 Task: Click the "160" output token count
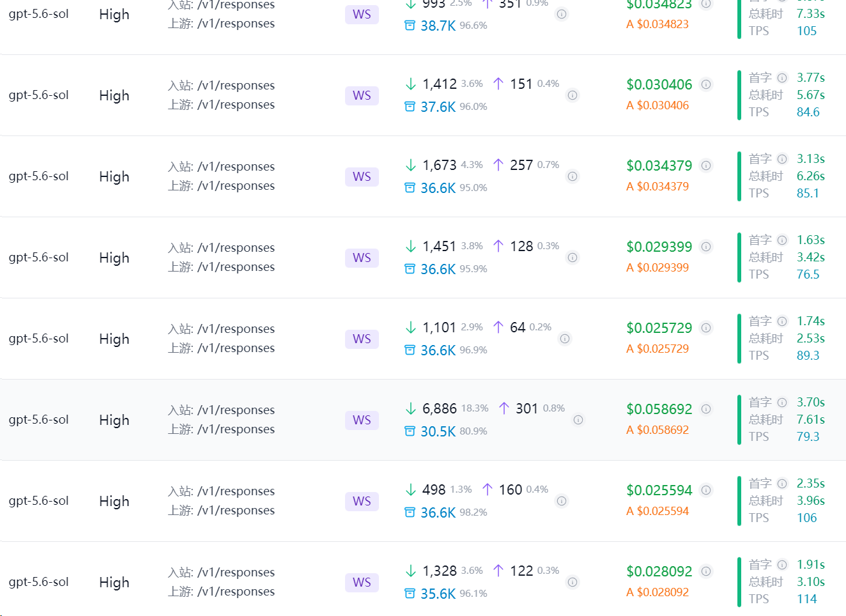click(511, 490)
